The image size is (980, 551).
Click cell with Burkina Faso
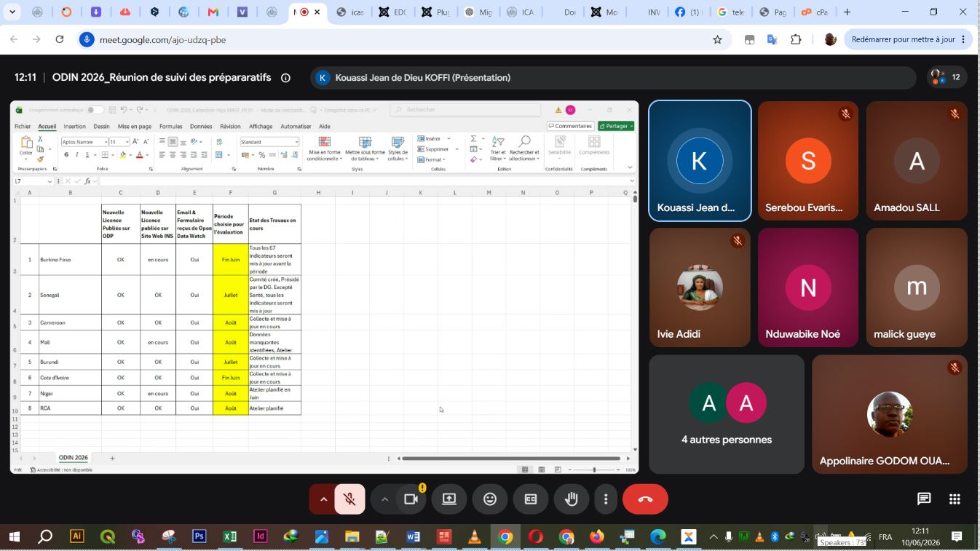[70, 259]
